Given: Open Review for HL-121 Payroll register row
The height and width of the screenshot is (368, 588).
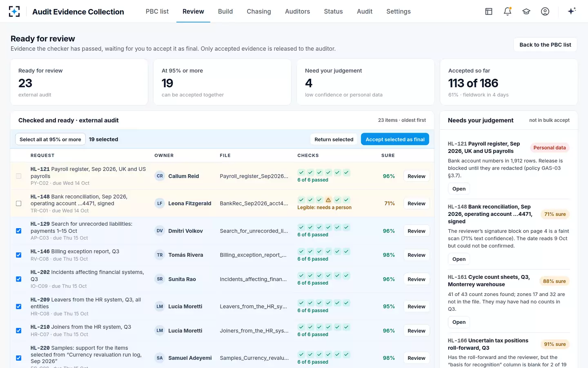Looking at the screenshot, I should click(x=416, y=176).
